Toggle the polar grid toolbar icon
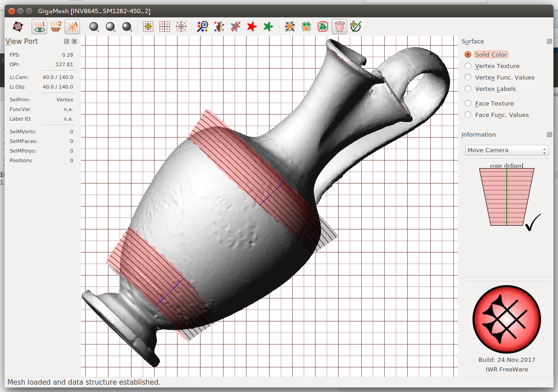This screenshot has width=558, height=392. pyautogui.click(x=181, y=27)
